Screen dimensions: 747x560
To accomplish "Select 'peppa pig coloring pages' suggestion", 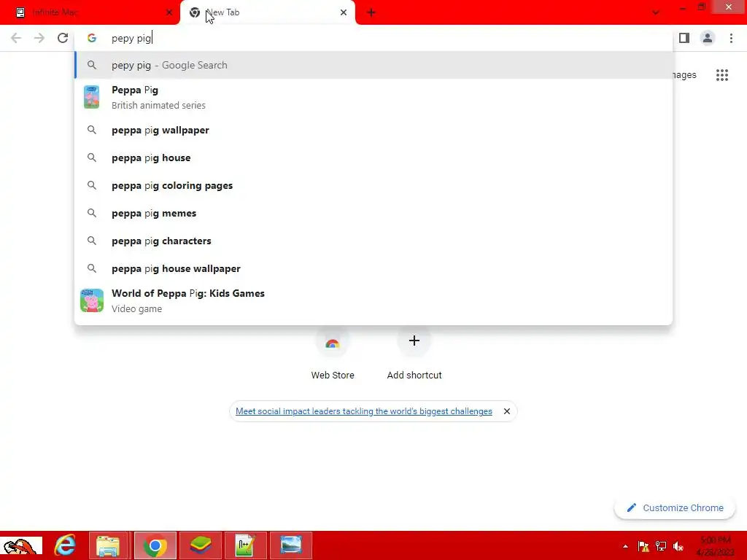I will point(373,185).
